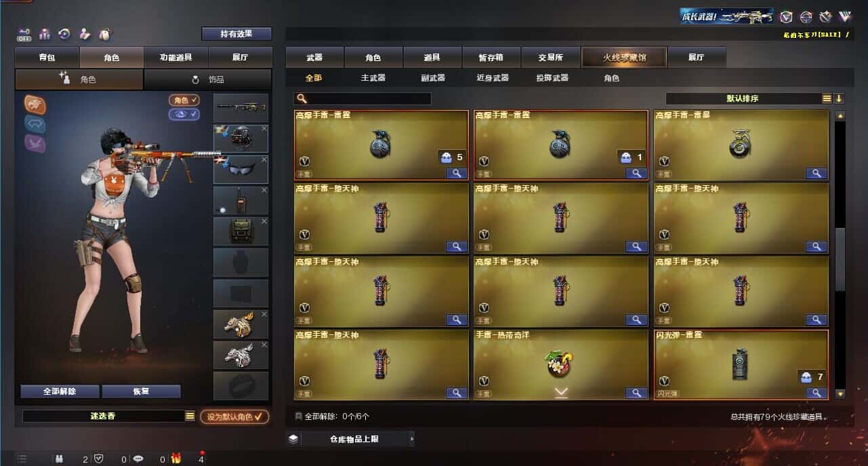This screenshot has height=466, width=868.
Task: Click the sort direction arrow icon
Action: [839, 98]
